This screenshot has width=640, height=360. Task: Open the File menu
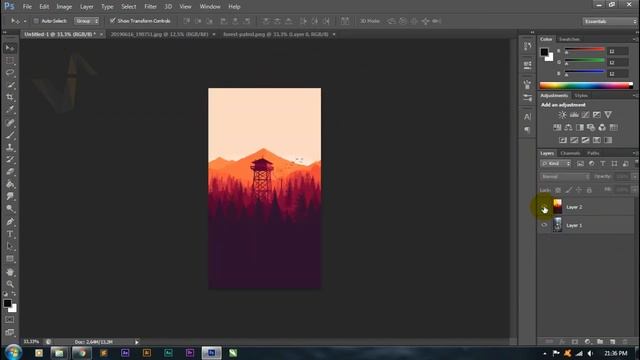pos(27,7)
